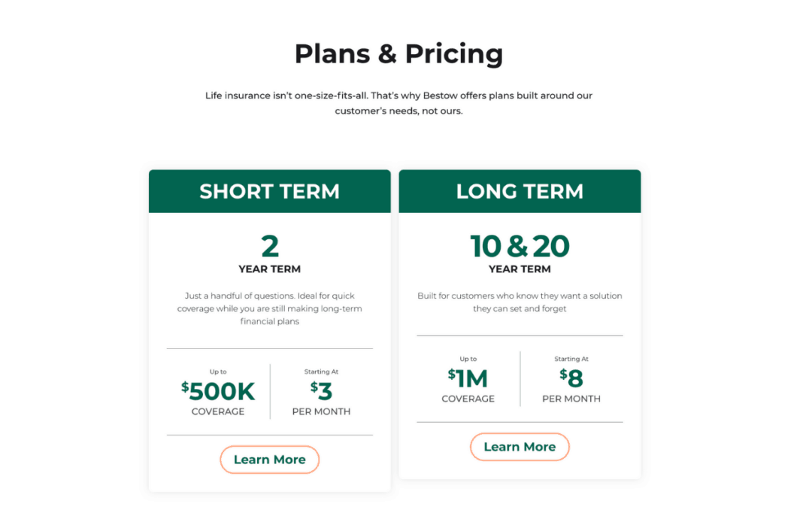Click the Up to label above $500K
The width and height of the screenshot is (812, 516).
(x=219, y=371)
